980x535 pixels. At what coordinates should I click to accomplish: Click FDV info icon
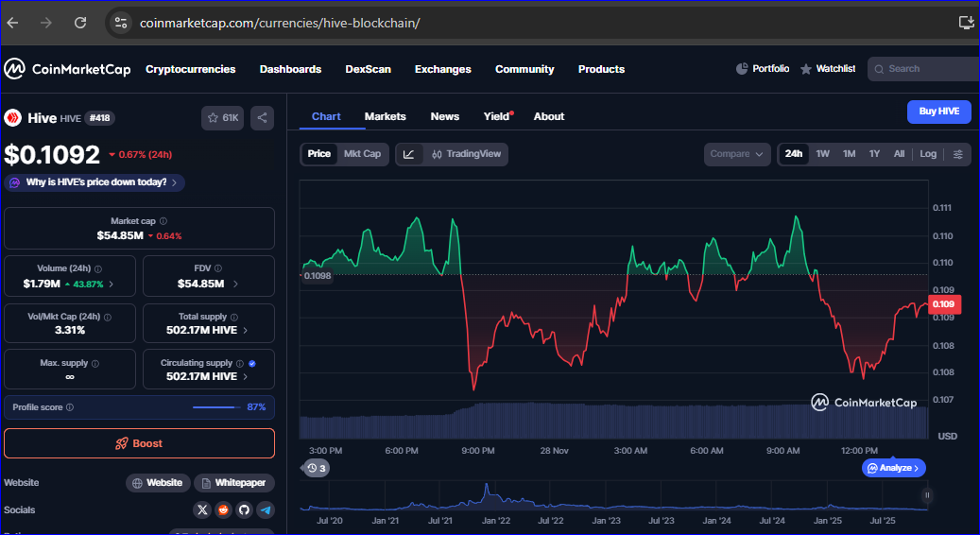218,268
